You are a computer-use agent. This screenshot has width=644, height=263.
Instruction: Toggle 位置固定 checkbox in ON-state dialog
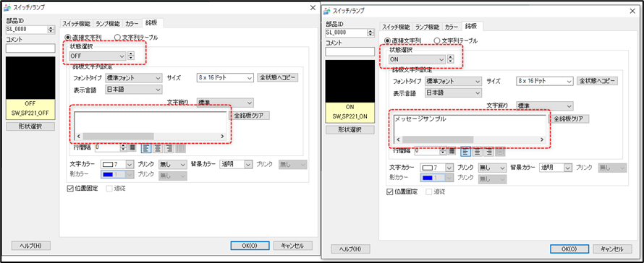pyautogui.click(x=389, y=191)
